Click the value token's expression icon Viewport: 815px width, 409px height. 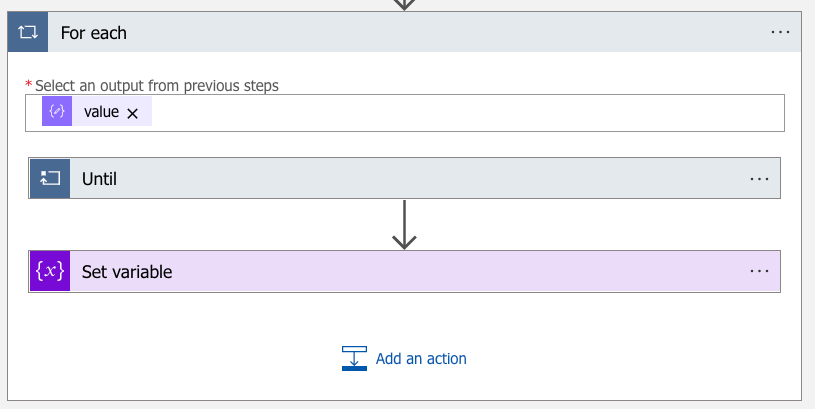tap(57, 112)
